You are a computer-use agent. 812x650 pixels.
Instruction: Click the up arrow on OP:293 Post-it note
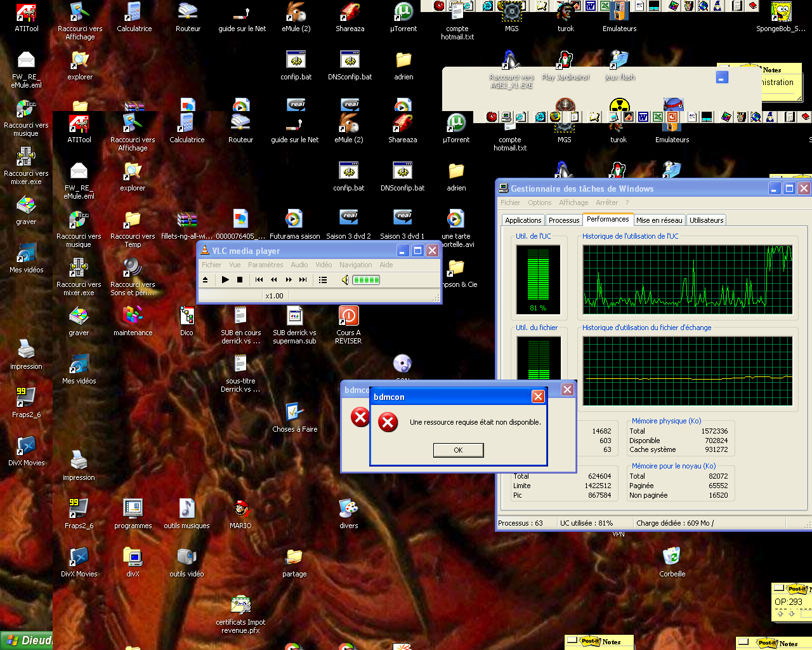pos(780,613)
